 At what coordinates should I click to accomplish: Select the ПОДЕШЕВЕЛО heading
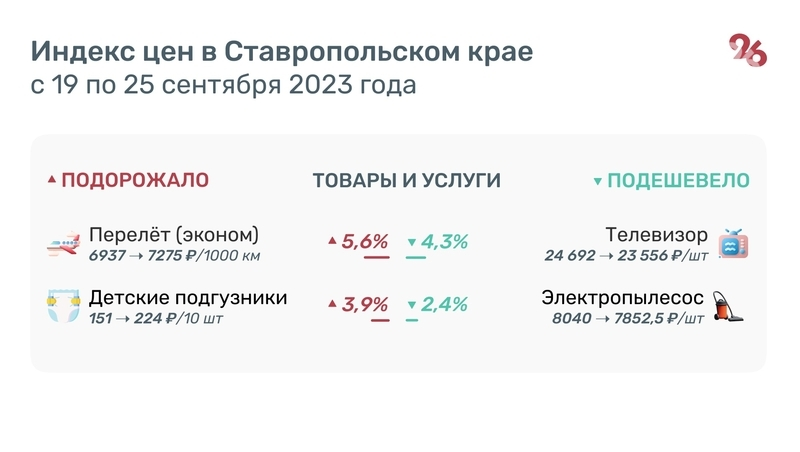pos(679,181)
